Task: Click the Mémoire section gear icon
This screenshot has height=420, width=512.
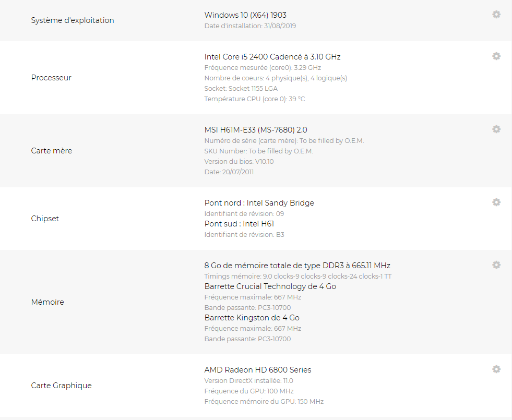Action: (496, 265)
